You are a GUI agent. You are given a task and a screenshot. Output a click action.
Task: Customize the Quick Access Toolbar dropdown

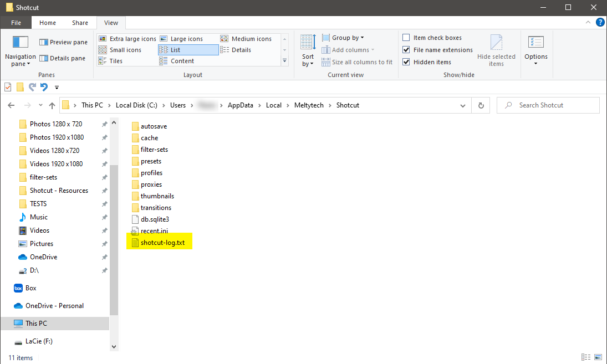click(57, 88)
